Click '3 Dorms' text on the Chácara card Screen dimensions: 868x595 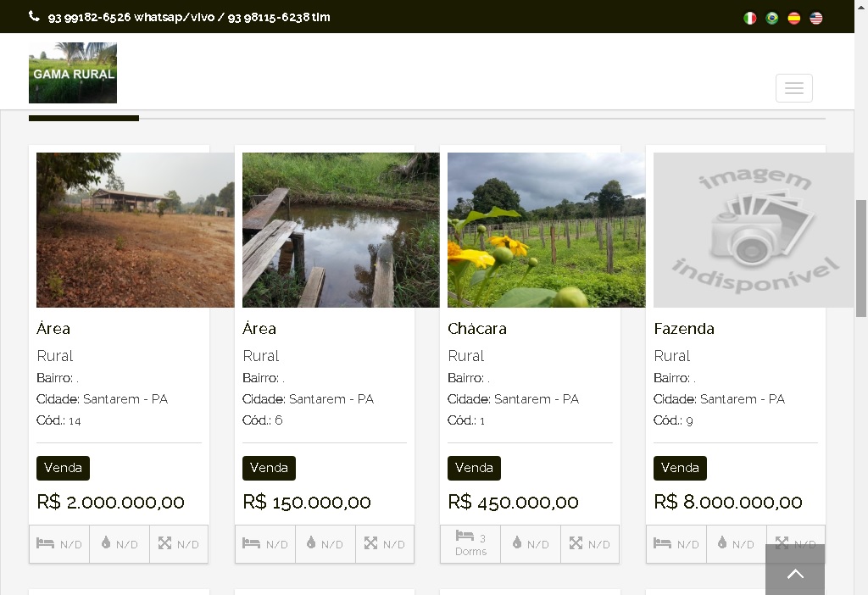click(471, 545)
